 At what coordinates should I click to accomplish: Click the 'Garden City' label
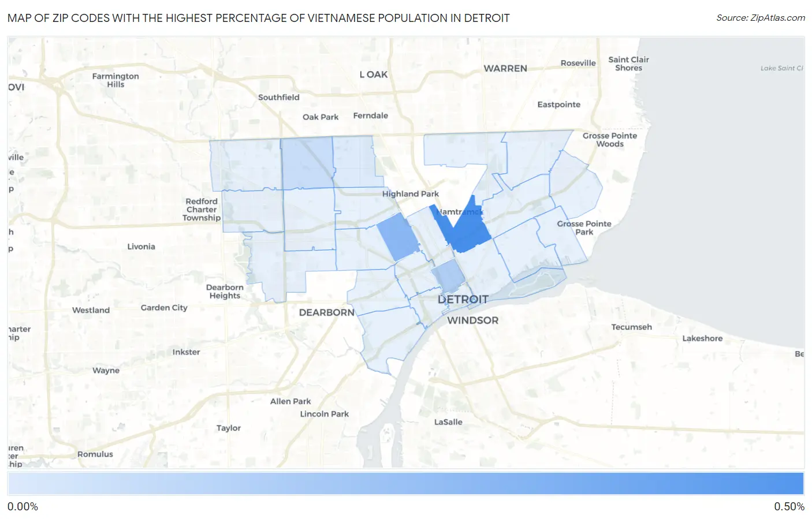pyautogui.click(x=164, y=308)
